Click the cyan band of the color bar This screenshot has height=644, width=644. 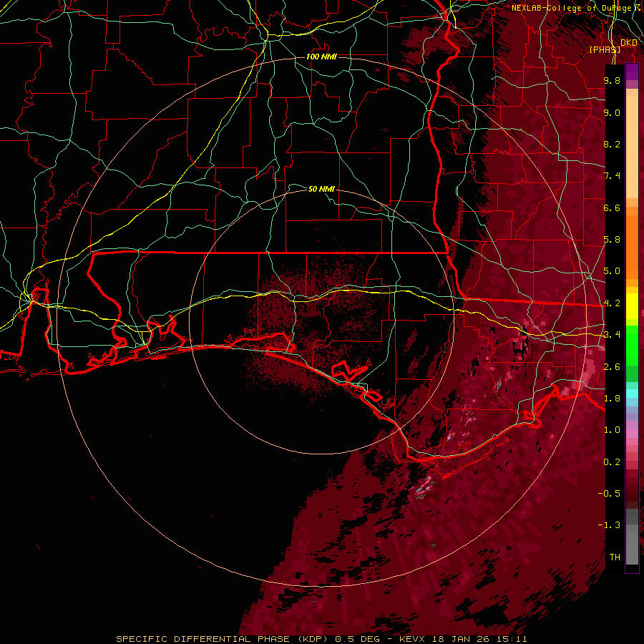[x=632, y=394]
